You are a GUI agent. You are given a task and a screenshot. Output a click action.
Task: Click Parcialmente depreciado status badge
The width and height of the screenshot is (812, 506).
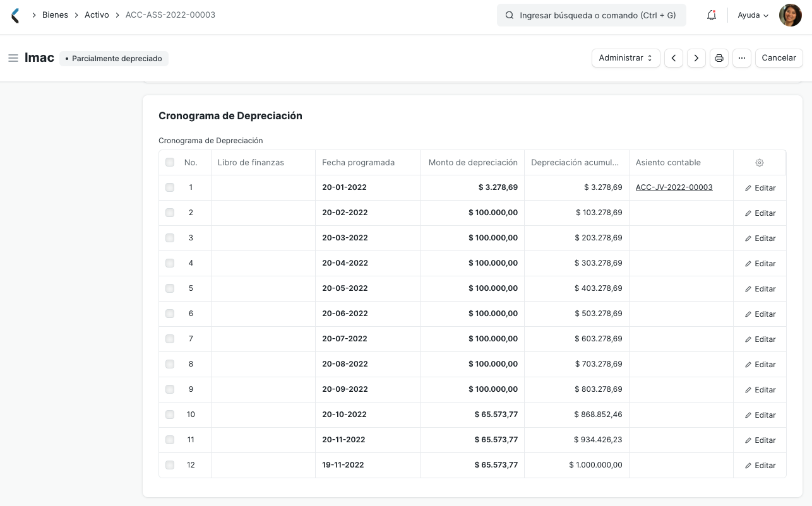click(114, 59)
